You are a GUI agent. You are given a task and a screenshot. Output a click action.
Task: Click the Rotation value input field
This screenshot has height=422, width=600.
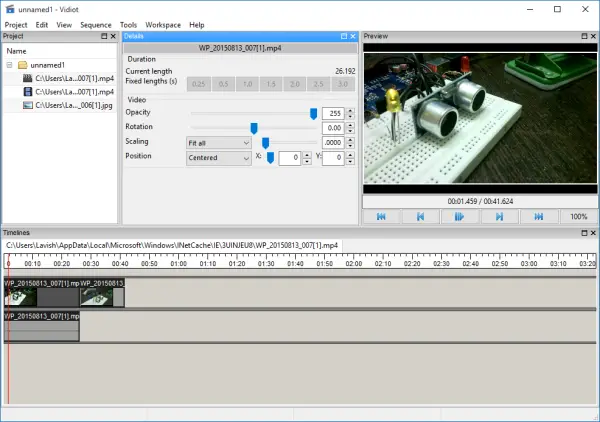pyautogui.click(x=333, y=129)
